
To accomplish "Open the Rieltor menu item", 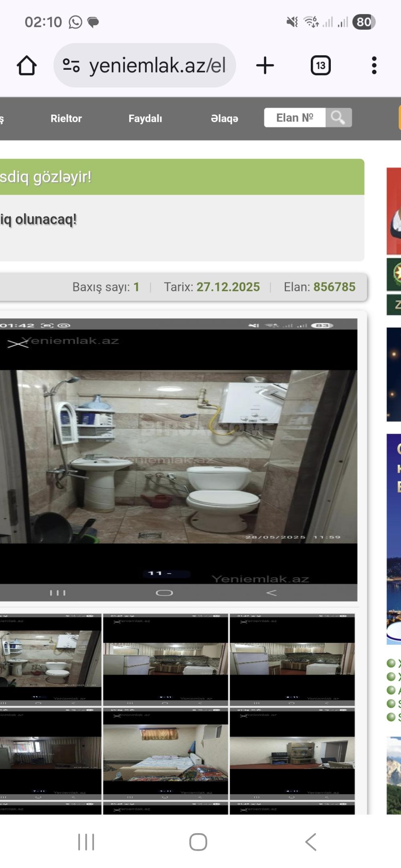I will [x=66, y=119].
